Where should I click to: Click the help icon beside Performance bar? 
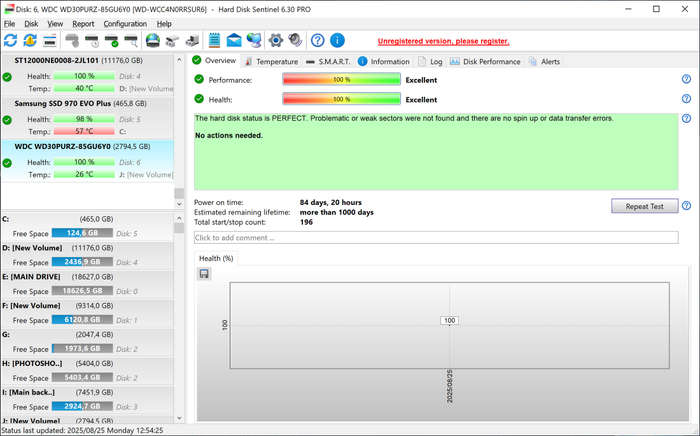tap(687, 79)
